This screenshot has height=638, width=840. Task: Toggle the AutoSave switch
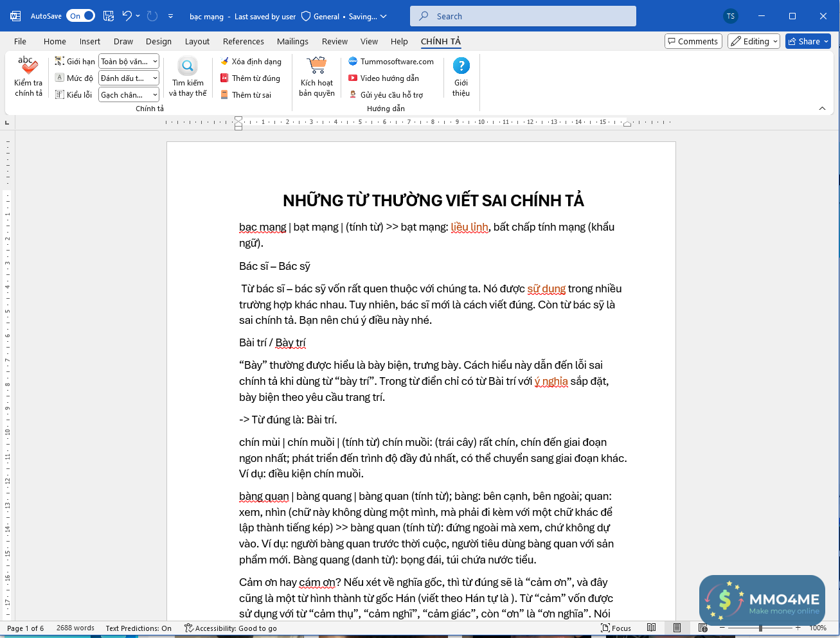click(80, 16)
